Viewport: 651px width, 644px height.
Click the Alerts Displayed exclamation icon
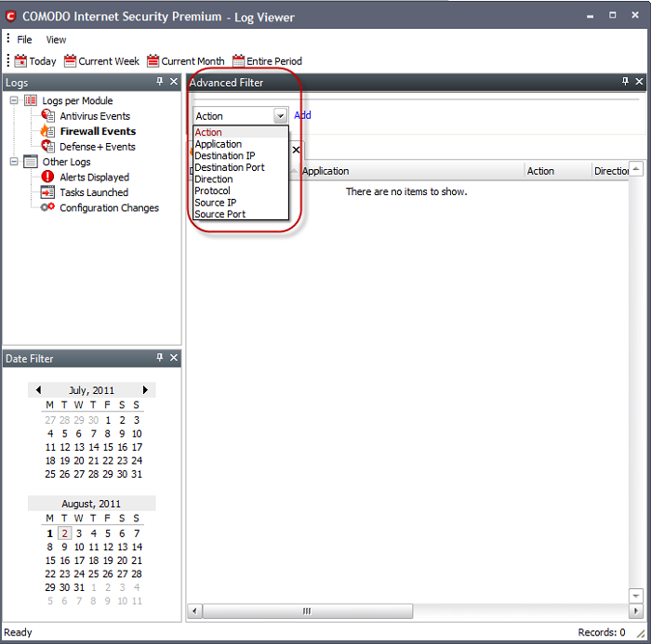point(47,177)
